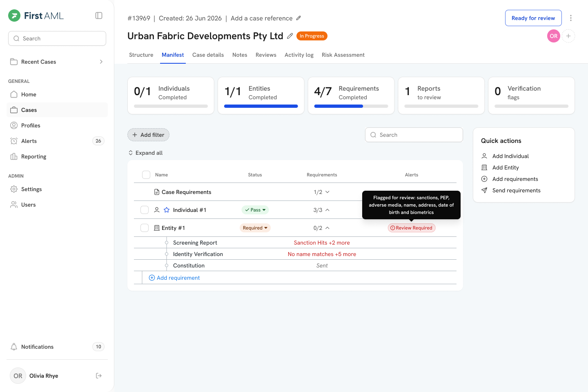
Task: Click the Notifications bell icon
Action: [x=14, y=347]
